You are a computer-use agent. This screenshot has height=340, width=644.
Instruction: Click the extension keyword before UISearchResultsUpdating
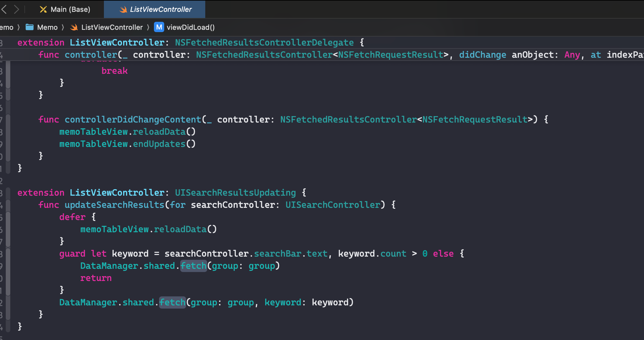click(41, 192)
